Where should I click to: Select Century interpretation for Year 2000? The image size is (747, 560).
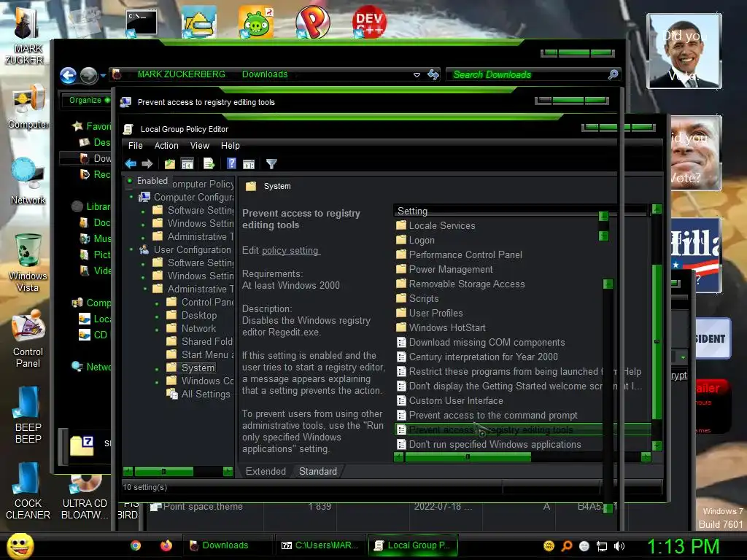pos(483,357)
